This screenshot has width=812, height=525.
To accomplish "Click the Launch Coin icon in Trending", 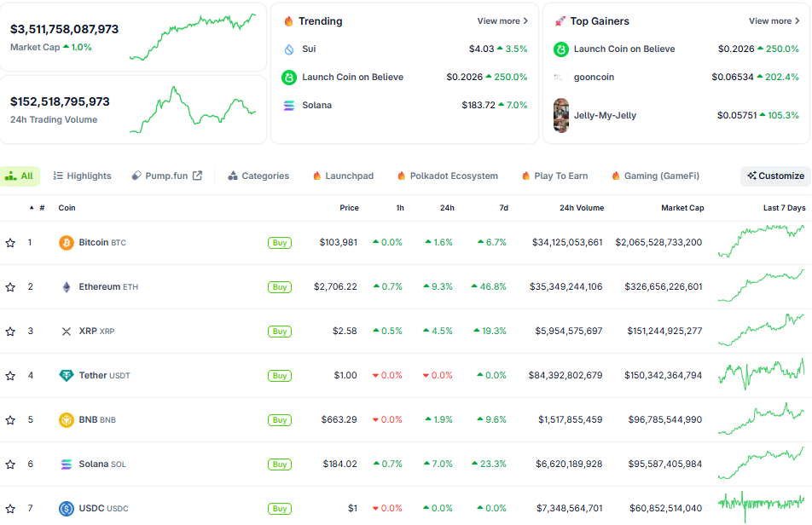I will click(x=289, y=78).
